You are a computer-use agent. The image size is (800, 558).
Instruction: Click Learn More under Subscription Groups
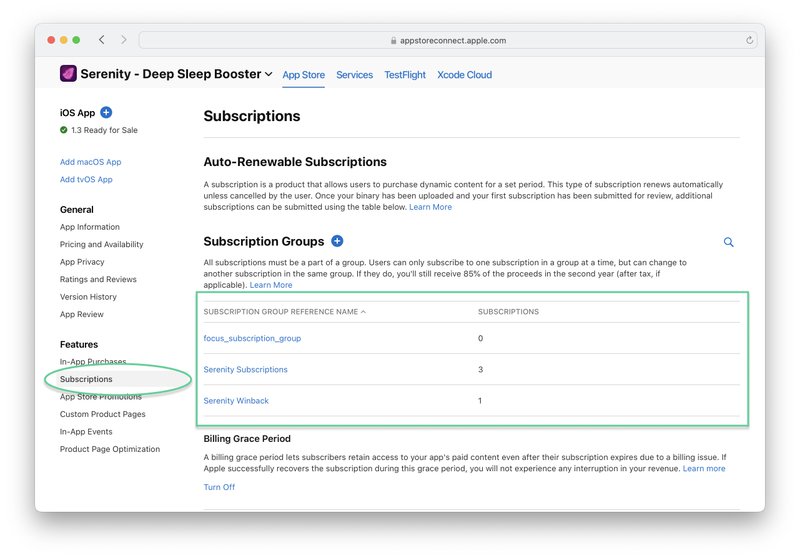[x=271, y=285]
